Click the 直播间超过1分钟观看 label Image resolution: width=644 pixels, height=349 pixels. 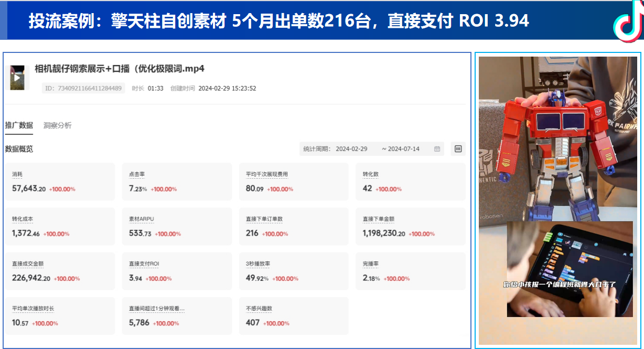pyautogui.click(x=157, y=308)
